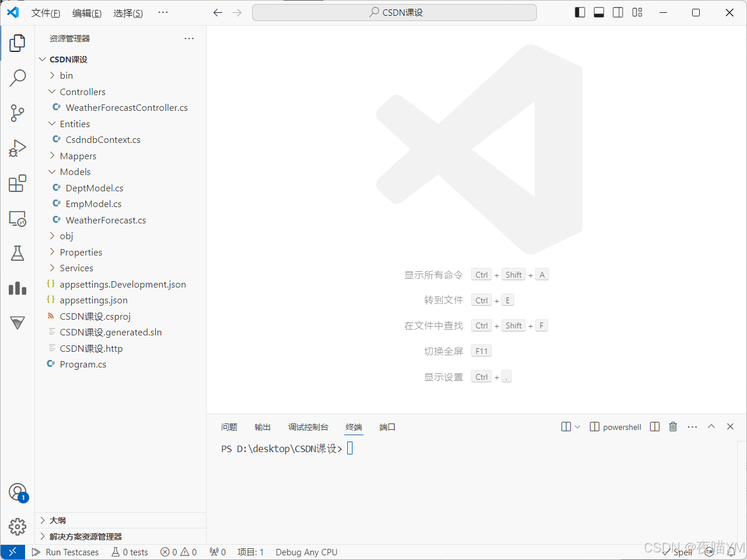Open the Extensions view
This screenshot has width=747, height=560.
tap(18, 183)
